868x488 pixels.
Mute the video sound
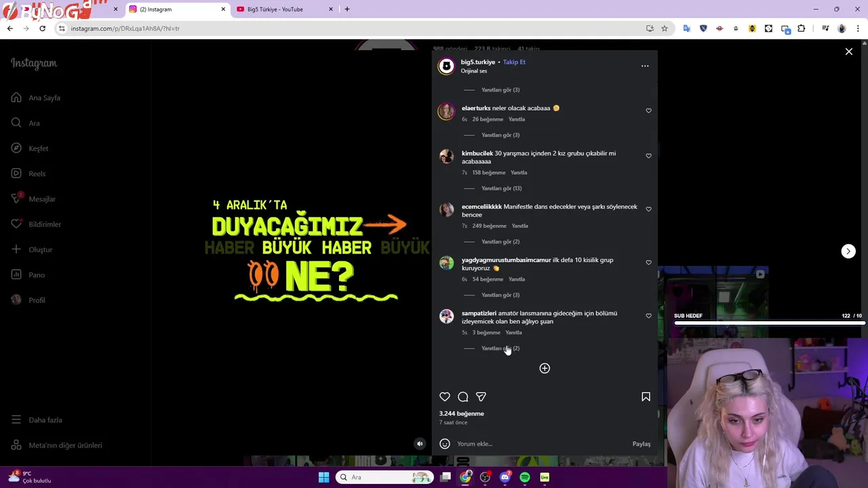[420, 444]
